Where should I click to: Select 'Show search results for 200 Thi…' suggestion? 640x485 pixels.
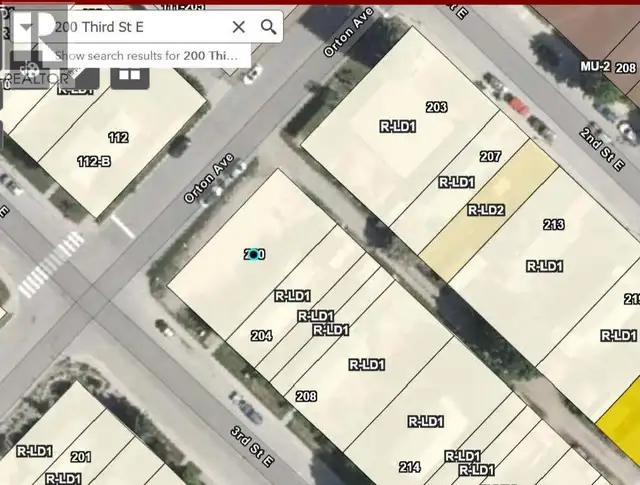pyautogui.click(x=146, y=56)
